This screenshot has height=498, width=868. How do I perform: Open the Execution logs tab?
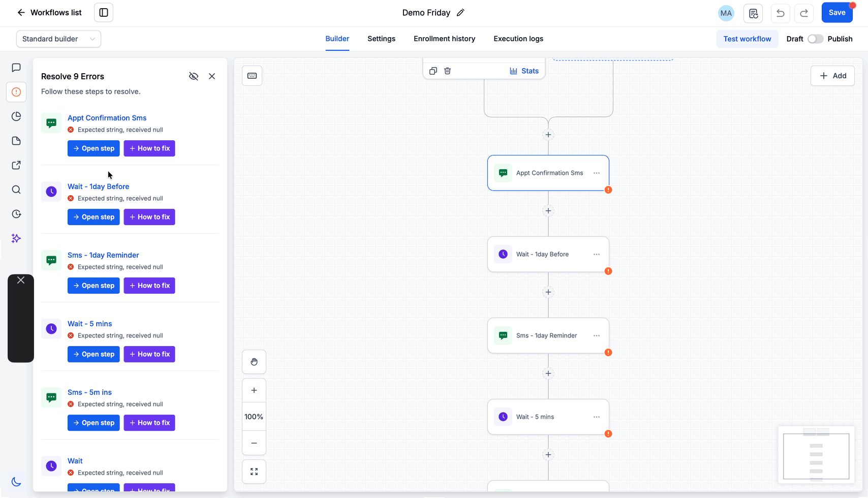click(518, 39)
